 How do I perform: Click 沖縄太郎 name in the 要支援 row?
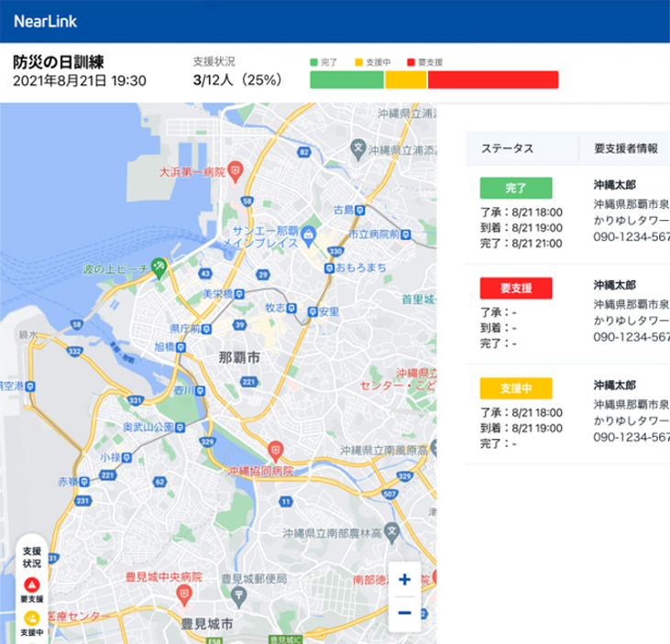(614, 285)
